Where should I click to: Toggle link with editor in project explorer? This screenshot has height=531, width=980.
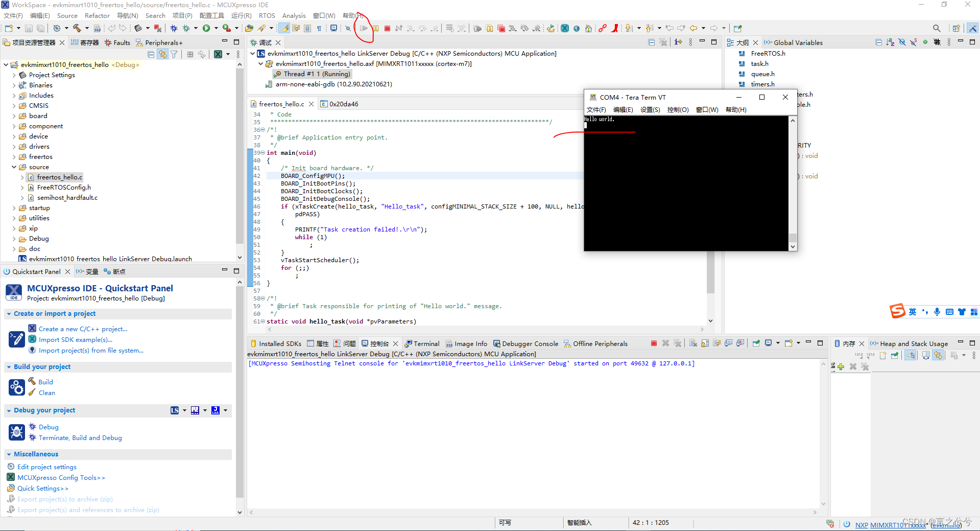pos(162,54)
